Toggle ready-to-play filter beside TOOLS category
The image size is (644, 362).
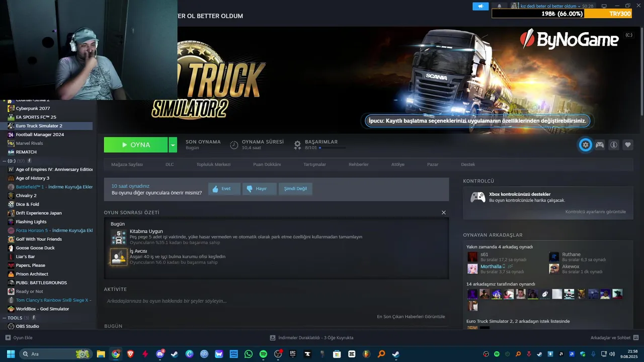(34, 318)
